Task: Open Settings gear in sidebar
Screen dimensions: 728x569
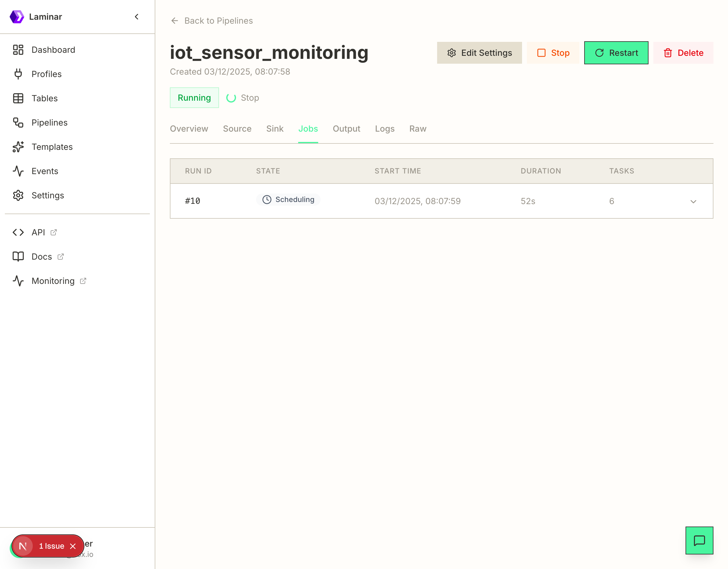Action: pos(18,195)
